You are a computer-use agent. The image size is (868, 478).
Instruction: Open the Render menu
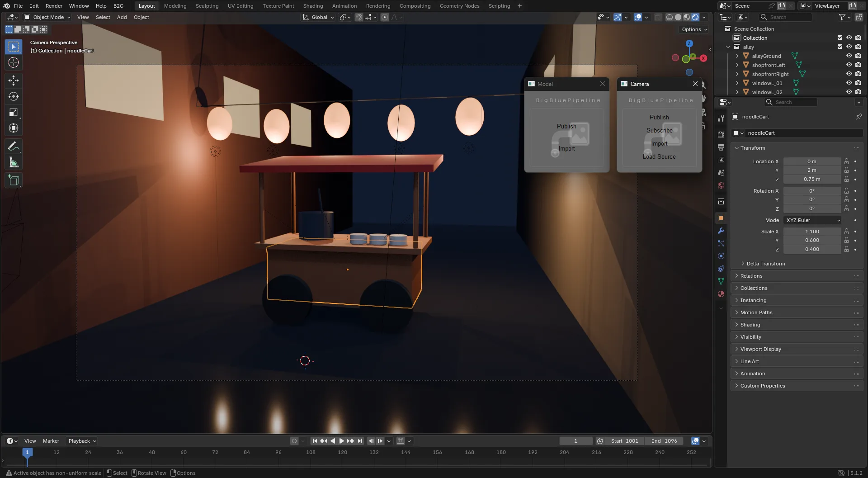54,6
